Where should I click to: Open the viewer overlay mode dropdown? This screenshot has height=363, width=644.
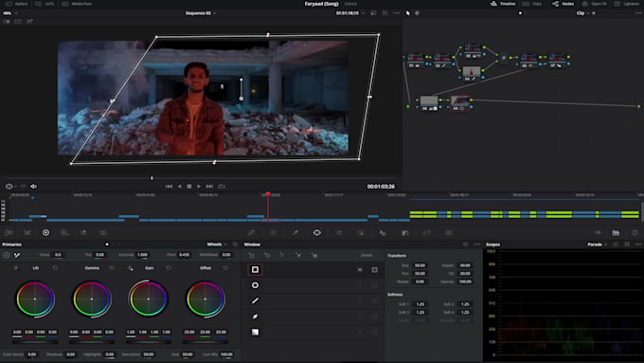click(11, 186)
